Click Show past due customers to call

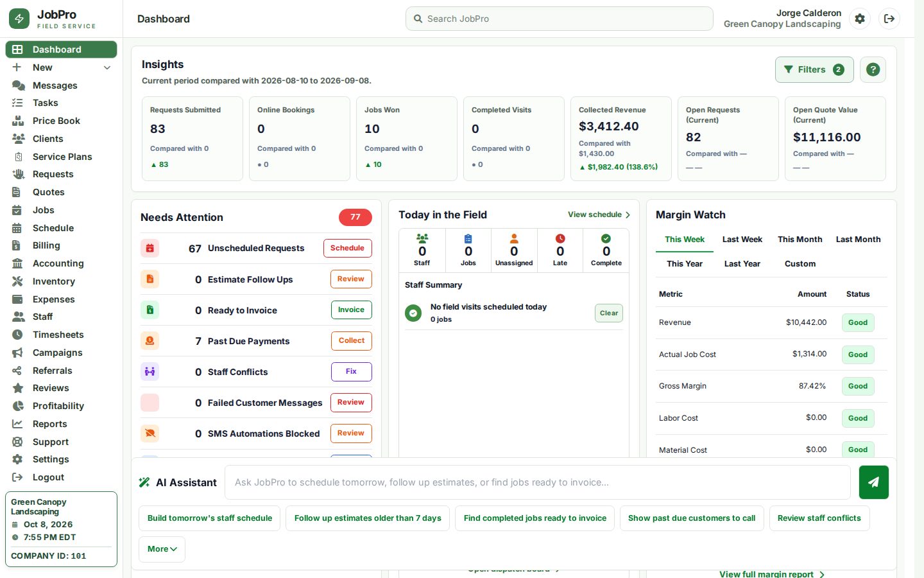[692, 518]
